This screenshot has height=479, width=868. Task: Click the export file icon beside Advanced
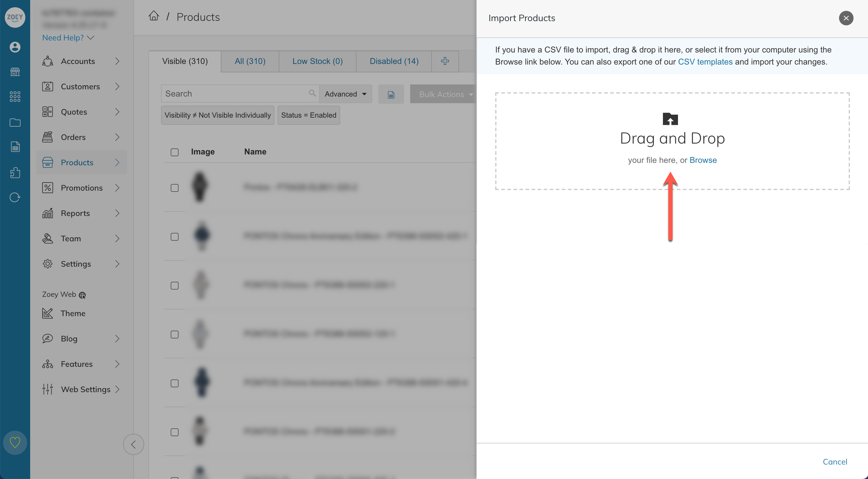point(391,95)
